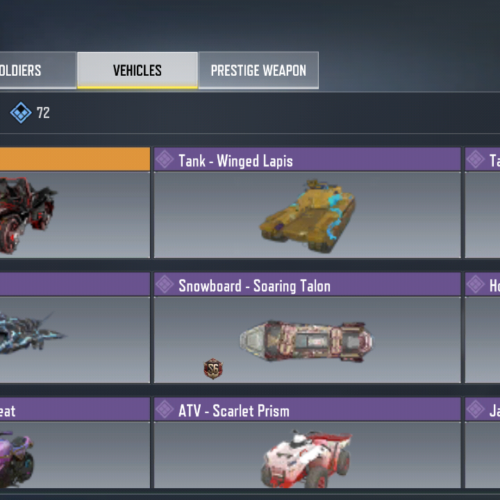Select the yellow Winged Lapis tank image
The image size is (500, 500).
[x=308, y=216]
